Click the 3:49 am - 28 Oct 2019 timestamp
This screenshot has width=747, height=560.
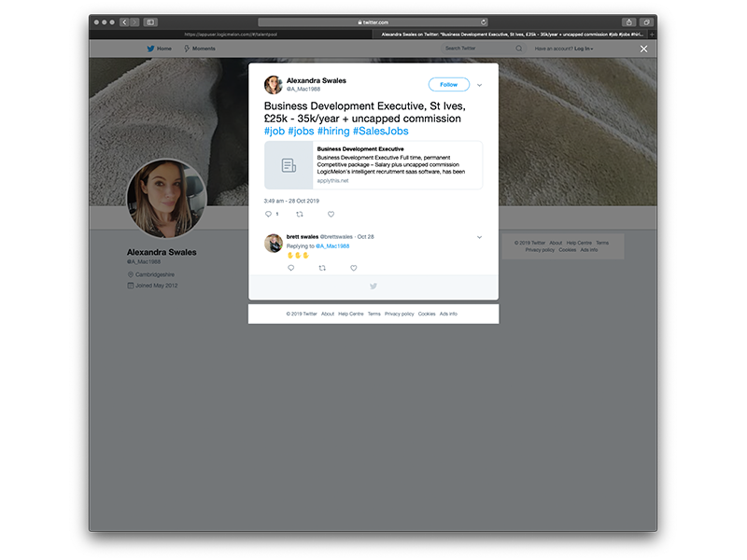click(291, 201)
